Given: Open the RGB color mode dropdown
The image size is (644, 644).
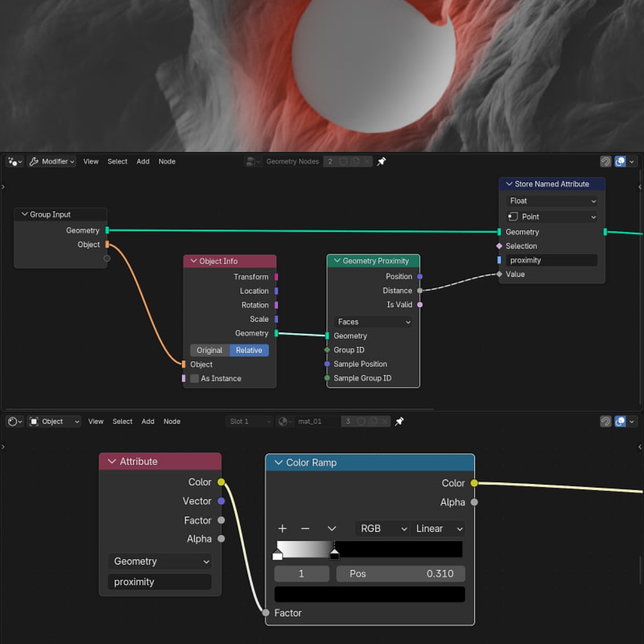Looking at the screenshot, I should 382,528.
